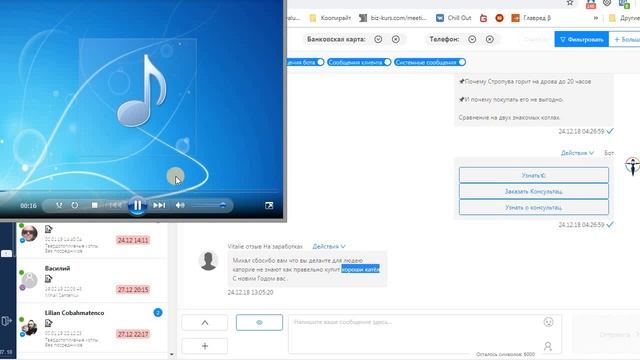
Task: Click Vitalie's gray avatar icon
Action: (208, 260)
